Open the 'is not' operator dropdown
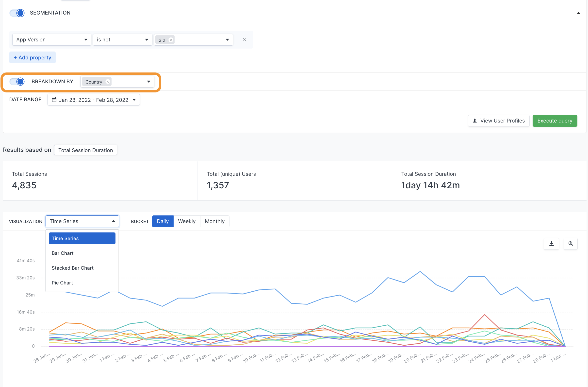Viewport: 588px width, 387px height. pyautogui.click(x=123, y=40)
